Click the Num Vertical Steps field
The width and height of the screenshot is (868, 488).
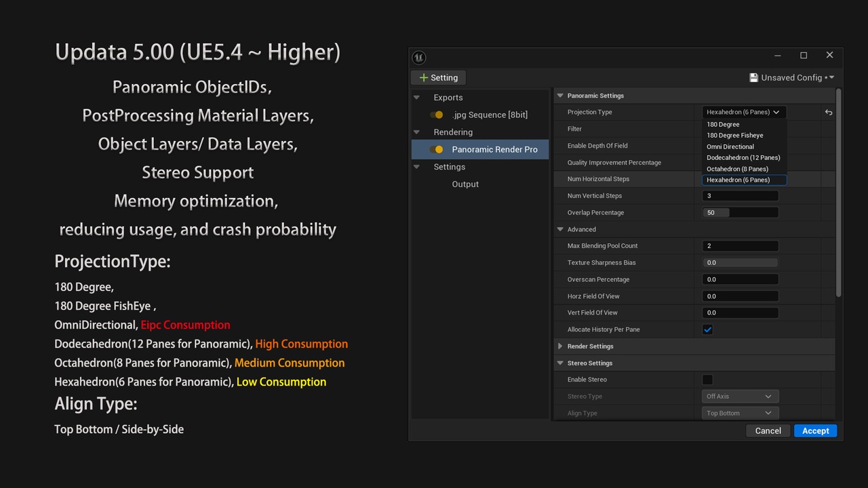[741, 196]
